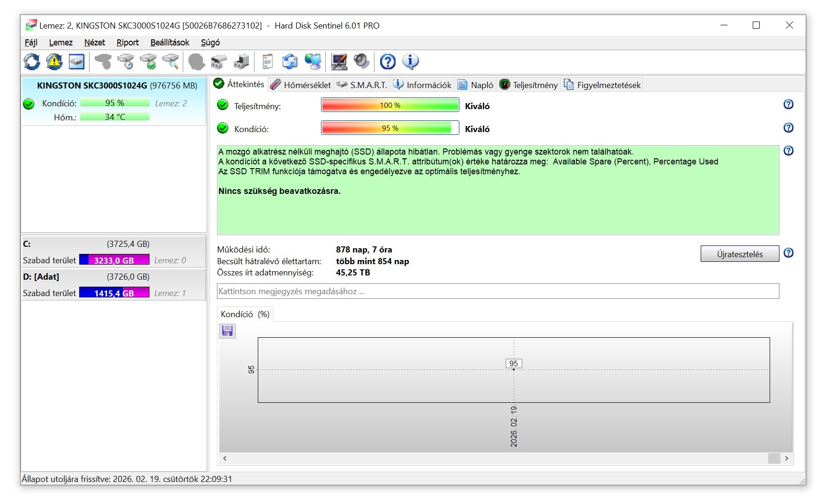Image resolution: width=831 pixels, height=504 pixels.
Task: Click the Újratesztelés button
Action: click(740, 254)
